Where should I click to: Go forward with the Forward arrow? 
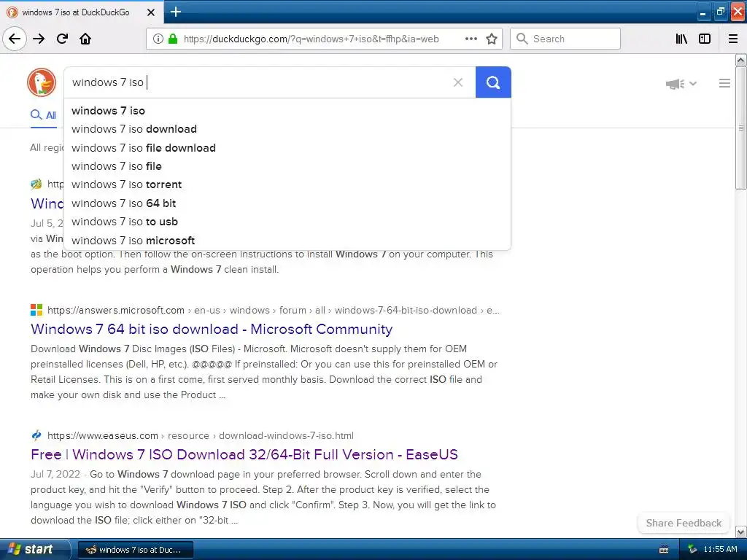39,39
